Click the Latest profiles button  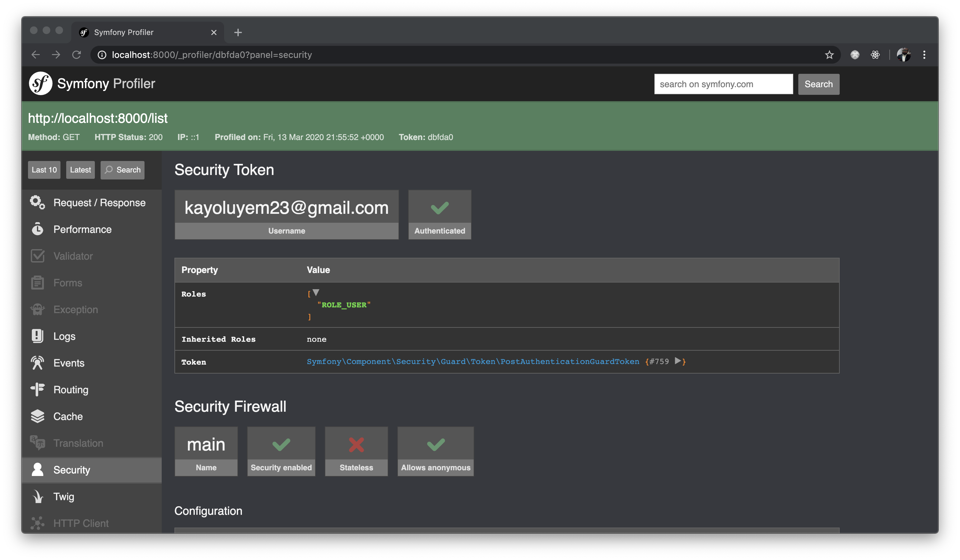[81, 170]
